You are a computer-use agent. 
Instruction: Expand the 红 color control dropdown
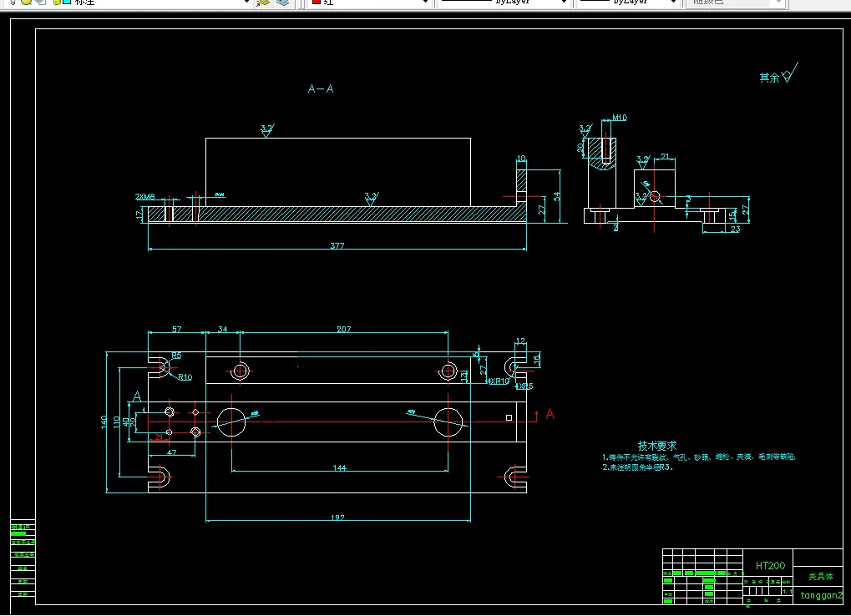(x=424, y=3)
